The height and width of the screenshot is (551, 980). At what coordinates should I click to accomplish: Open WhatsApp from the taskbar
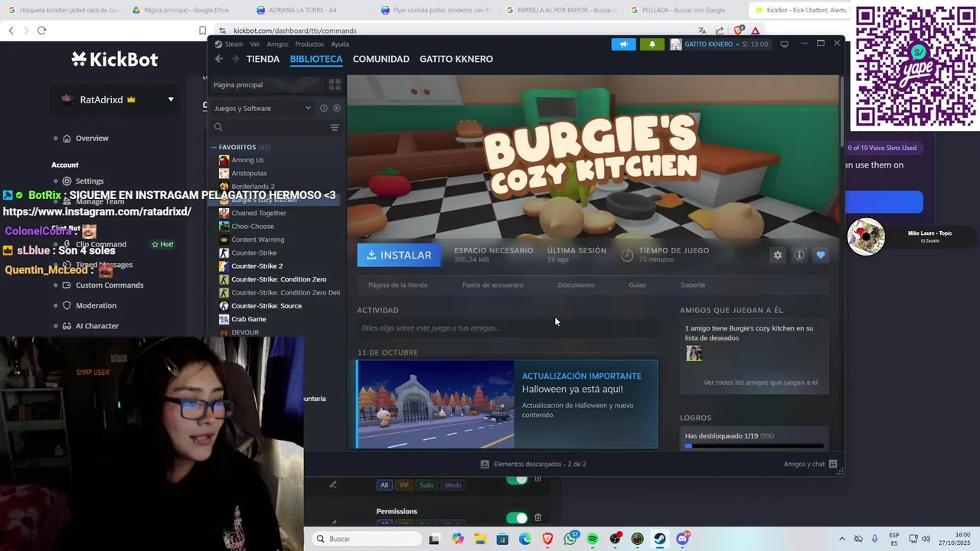point(570,539)
